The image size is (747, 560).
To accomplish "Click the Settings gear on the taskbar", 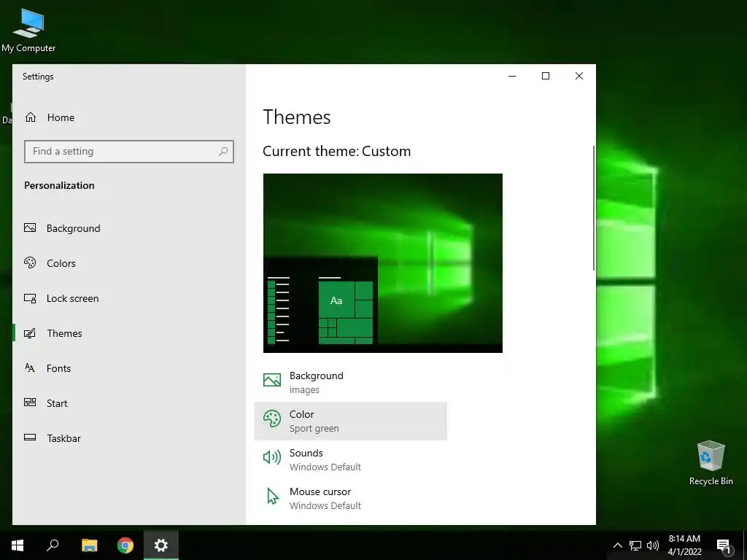I will [161, 545].
